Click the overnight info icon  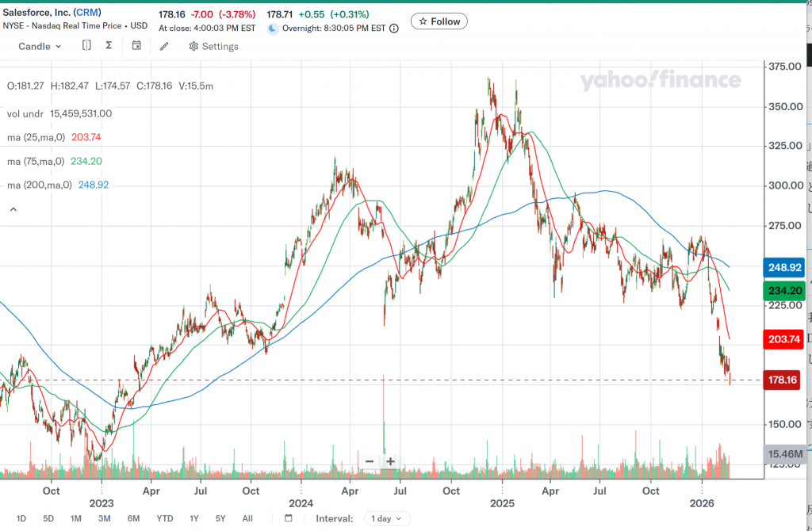(395, 28)
